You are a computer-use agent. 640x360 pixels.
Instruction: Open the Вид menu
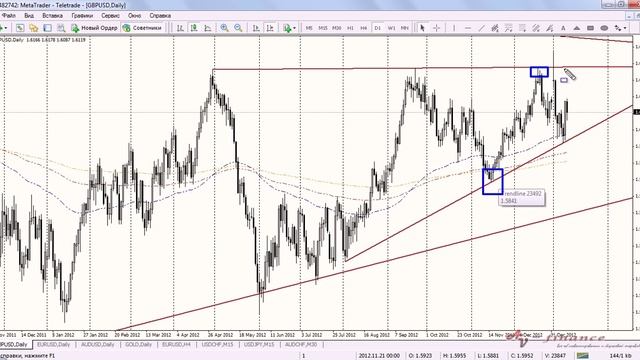[29, 16]
